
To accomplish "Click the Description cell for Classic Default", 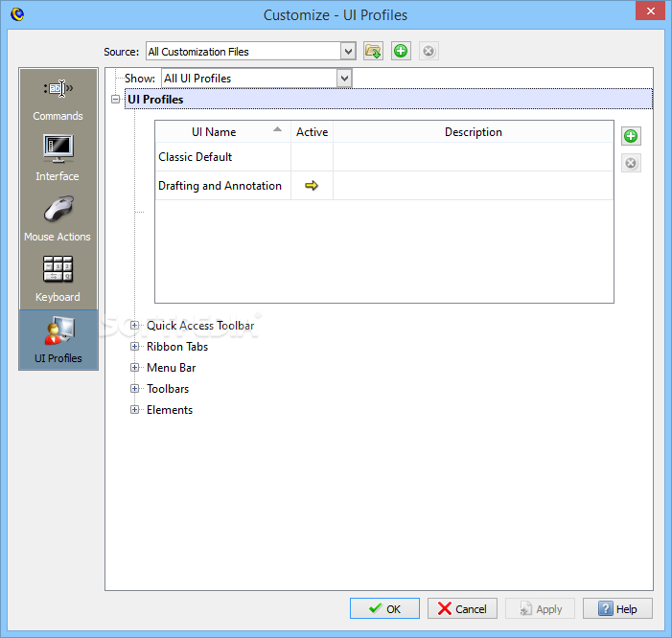I will [474, 157].
